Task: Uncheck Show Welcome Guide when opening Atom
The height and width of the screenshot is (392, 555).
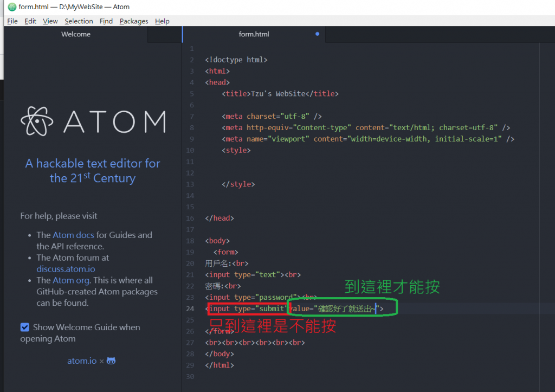Action: click(x=25, y=327)
